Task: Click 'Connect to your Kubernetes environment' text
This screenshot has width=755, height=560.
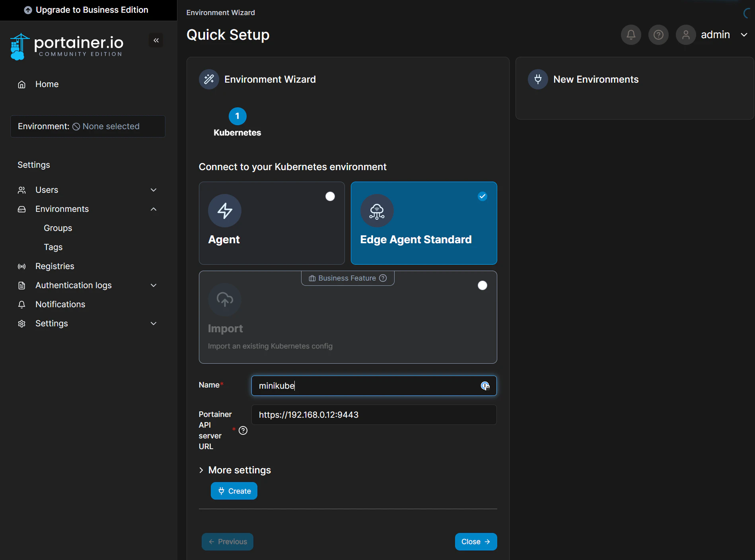Action: 293,167
